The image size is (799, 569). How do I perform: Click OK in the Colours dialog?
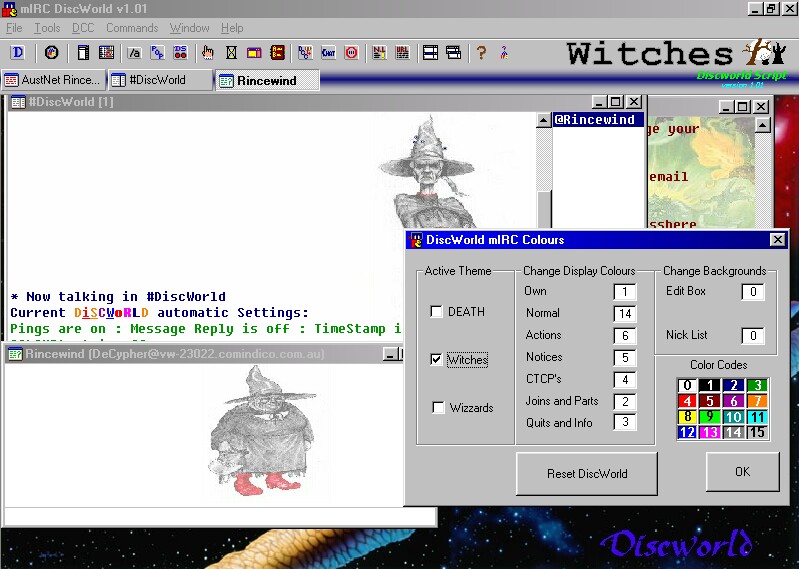(742, 472)
